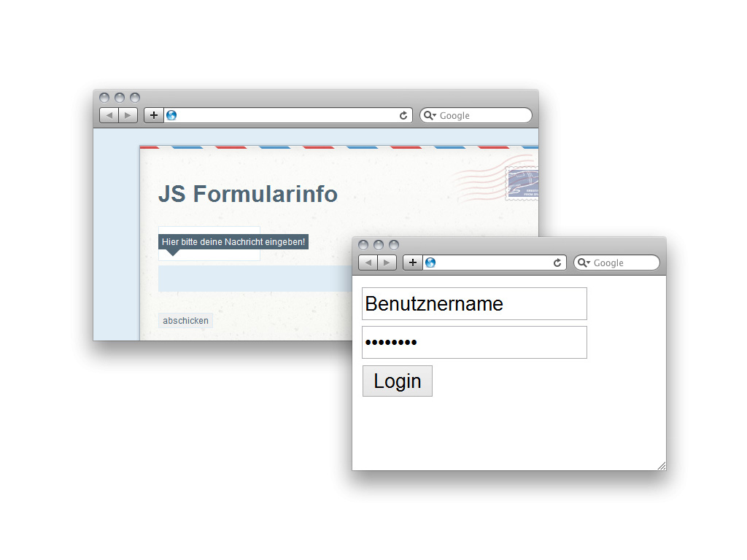Viewport: 747px width, 560px height.
Task: Click globe icon in login browser address bar
Action: pyautogui.click(x=430, y=262)
